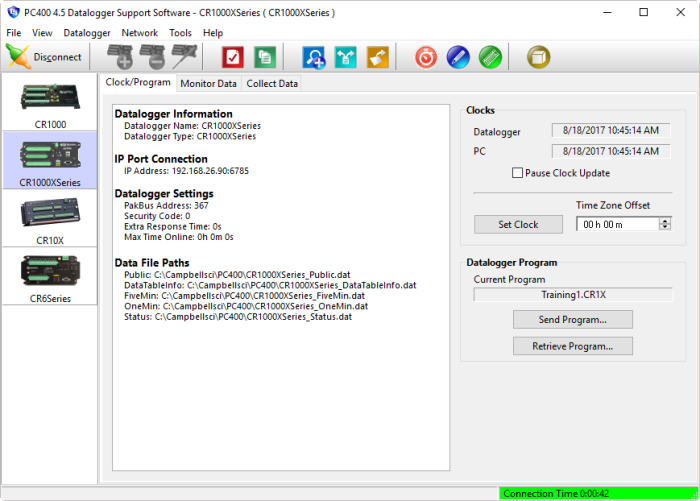Enable the Pause Clock Update checkbox
The image size is (700, 501).
click(517, 173)
